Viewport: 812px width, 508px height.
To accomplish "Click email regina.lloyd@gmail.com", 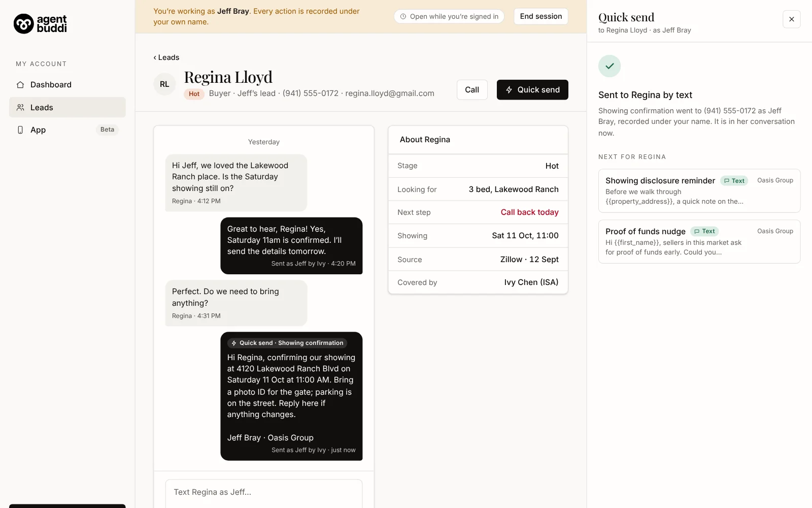I will [390, 93].
